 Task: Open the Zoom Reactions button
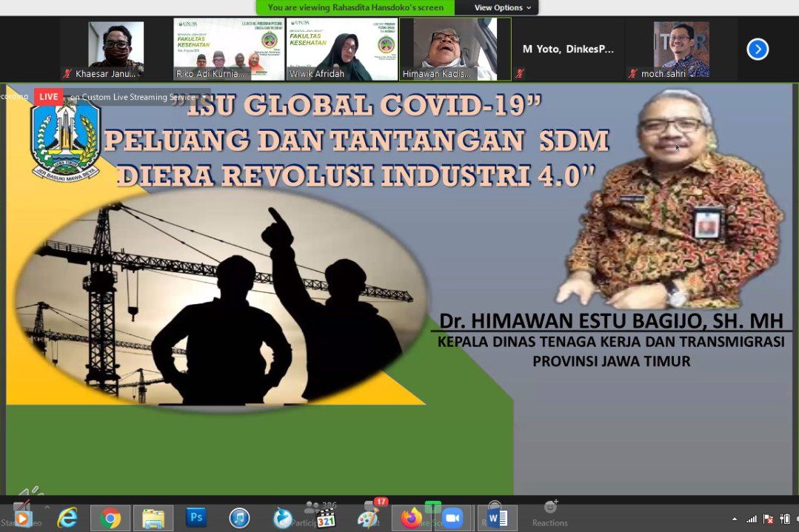tap(550, 514)
